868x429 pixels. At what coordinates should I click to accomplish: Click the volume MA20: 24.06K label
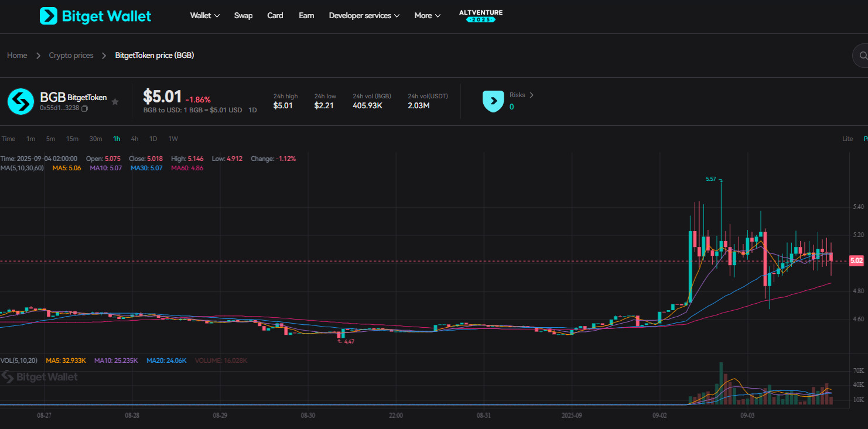pyautogui.click(x=166, y=361)
